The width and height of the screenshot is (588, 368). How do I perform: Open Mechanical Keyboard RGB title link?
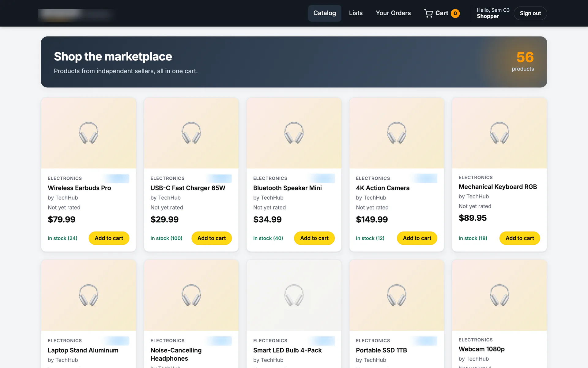tap(498, 187)
